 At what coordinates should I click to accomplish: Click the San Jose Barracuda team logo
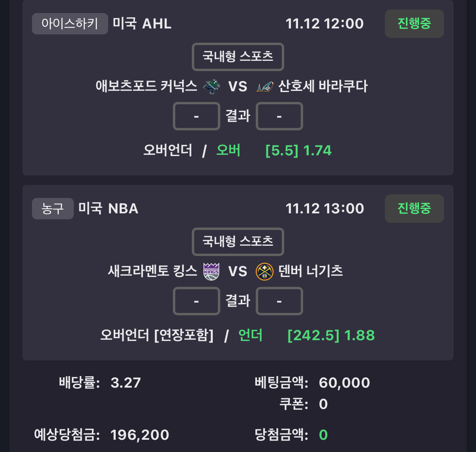click(264, 87)
